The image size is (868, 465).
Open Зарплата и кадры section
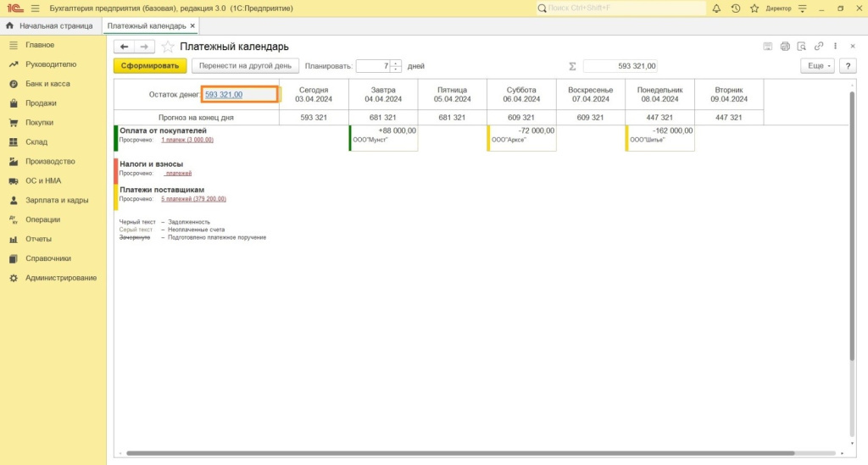(x=57, y=201)
